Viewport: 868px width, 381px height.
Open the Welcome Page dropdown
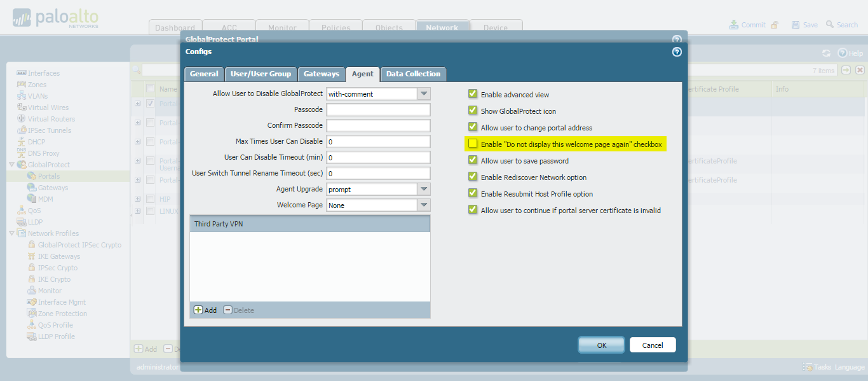click(x=424, y=205)
